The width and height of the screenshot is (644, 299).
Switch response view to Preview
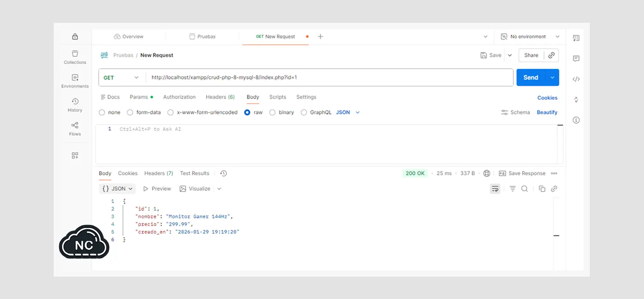[x=157, y=189]
